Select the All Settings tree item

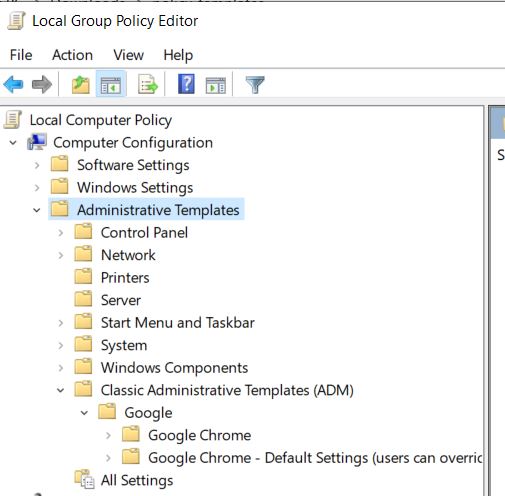[x=137, y=481]
